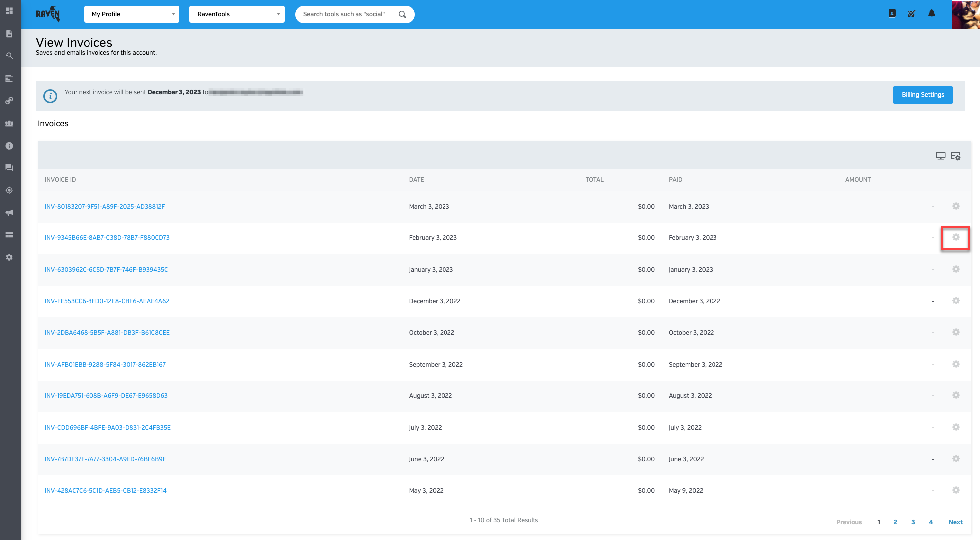This screenshot has width=980, height=540.
Task: Open gear menu for May 3, 2022 invoice
Action: tap(956, 490)
